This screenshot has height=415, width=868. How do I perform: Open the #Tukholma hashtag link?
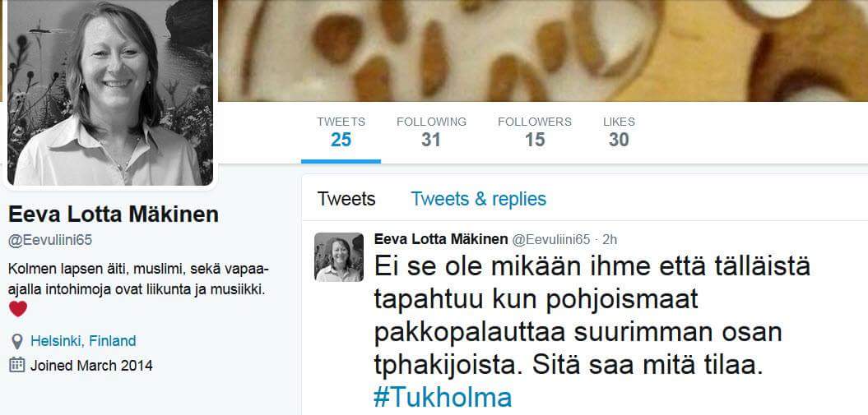[x=443, y=397]
